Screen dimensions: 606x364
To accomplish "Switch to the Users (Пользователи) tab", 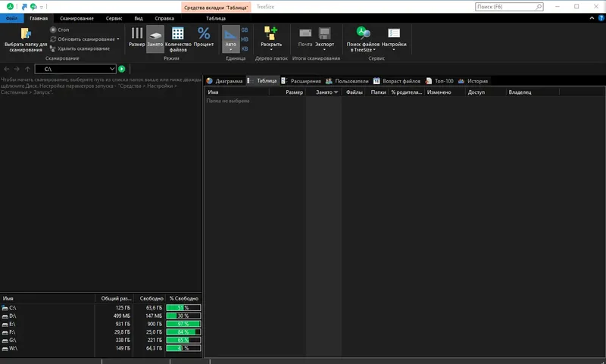I will [x=347, y=81].
